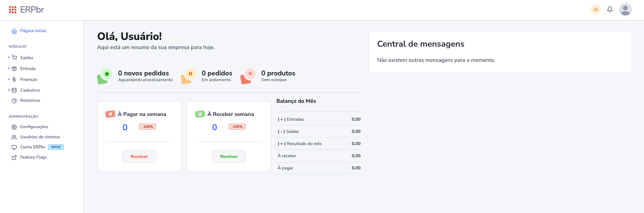Viewport: 644px width, 213px height.
Task: Expand the Finanças module arrow
Action: click(9, 79)
